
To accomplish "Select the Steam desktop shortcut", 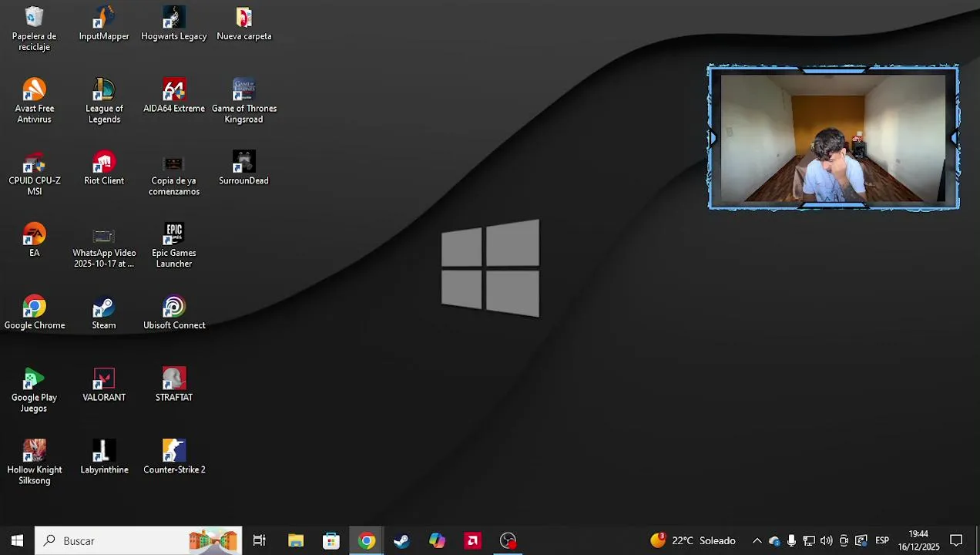I will 104,313.
